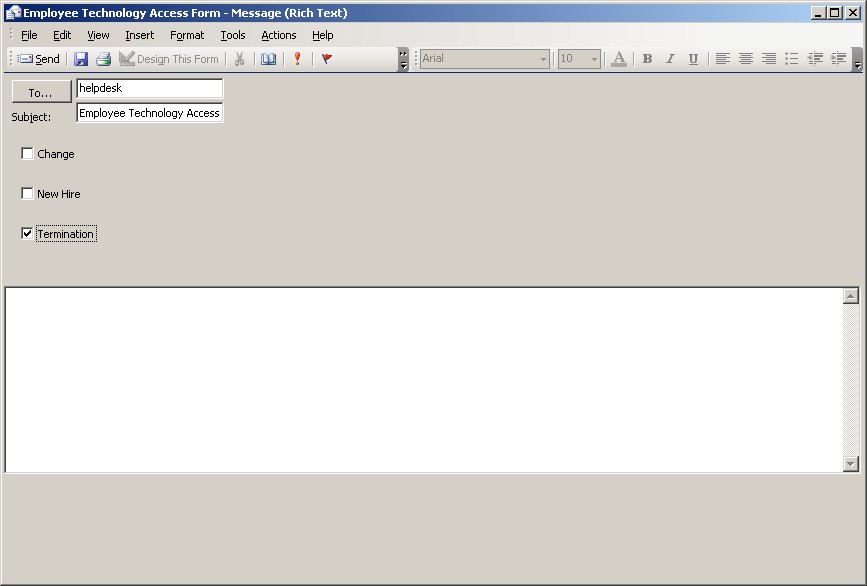Decrease the paragraph indent
Screen dimensions: 867x586
tap(815, 59)
